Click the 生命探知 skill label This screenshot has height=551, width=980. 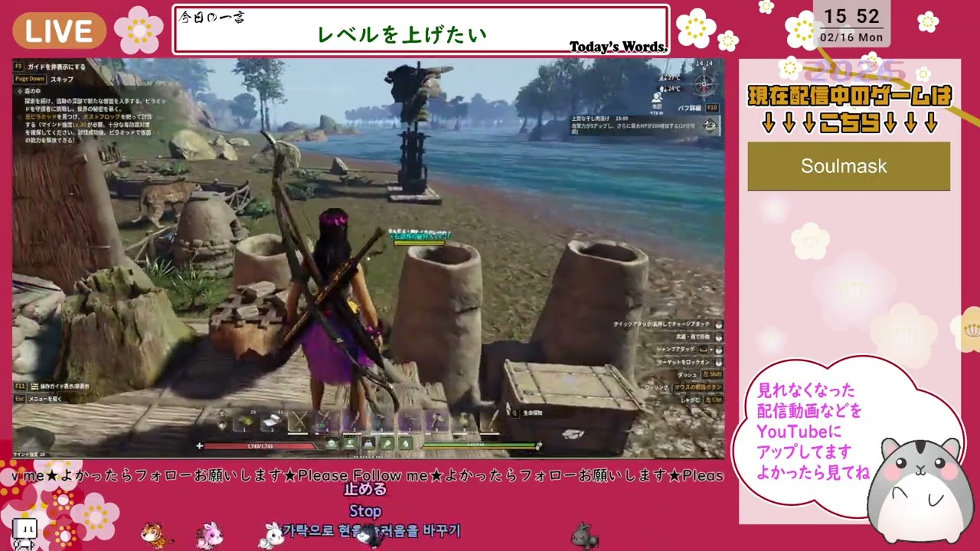[x=533, y=413]
